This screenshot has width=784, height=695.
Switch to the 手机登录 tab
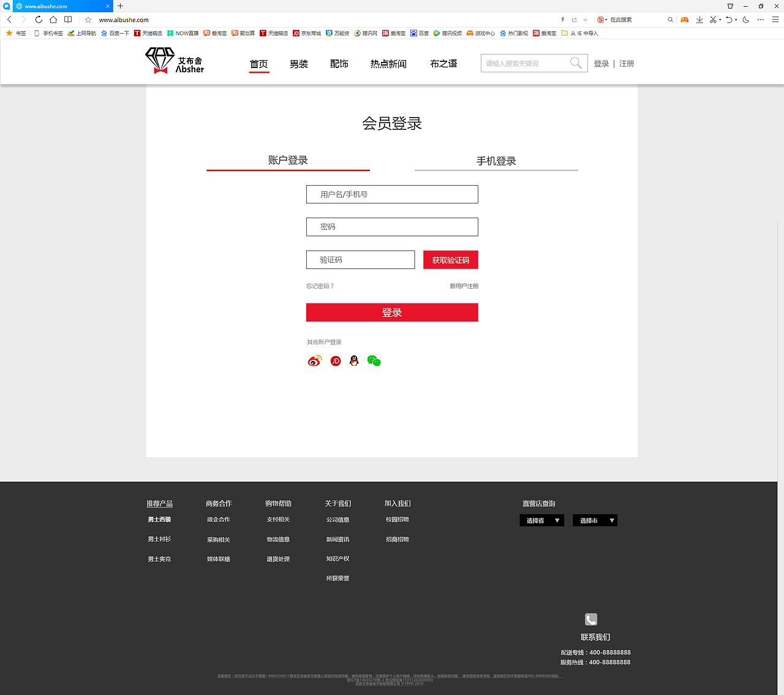click(x=496, y=161)
